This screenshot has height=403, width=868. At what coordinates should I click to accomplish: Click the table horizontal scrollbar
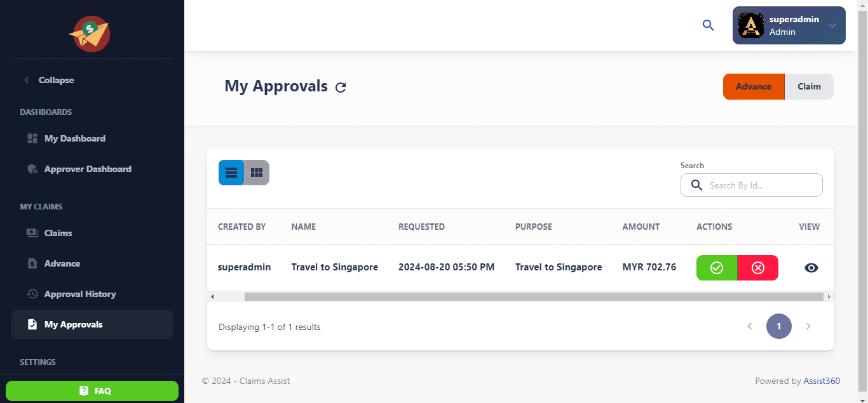(534, 296)
